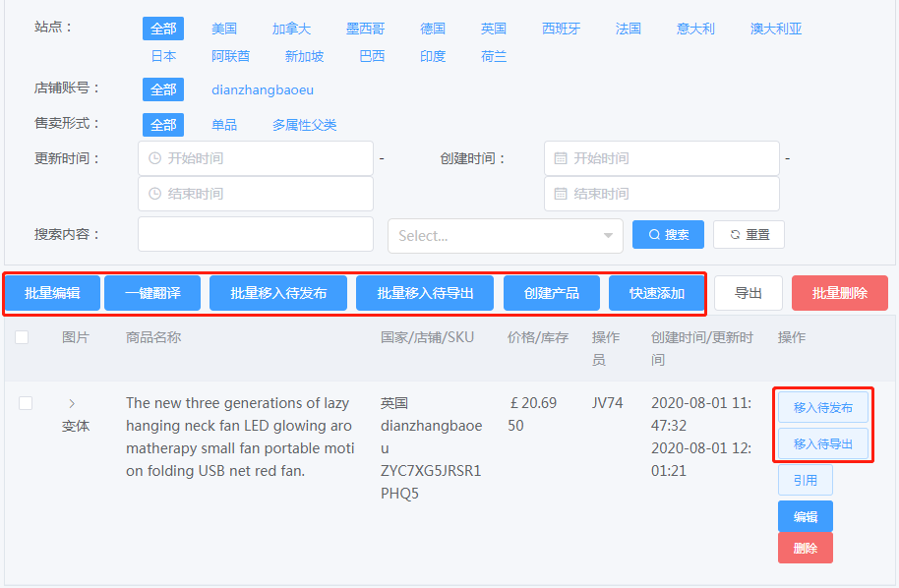Open creation time end date field

tap(662, 194)
